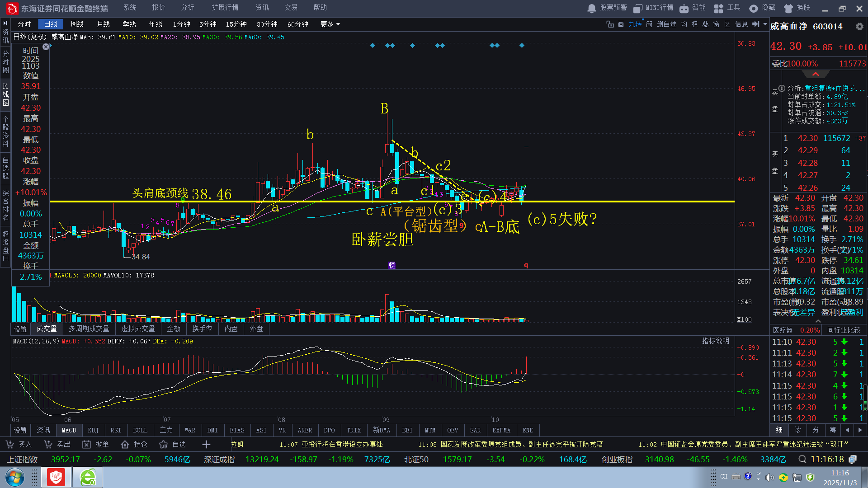Open the stock panel settings gear
The width and height of the screenshot is (868, 488).
pos(859,27)
